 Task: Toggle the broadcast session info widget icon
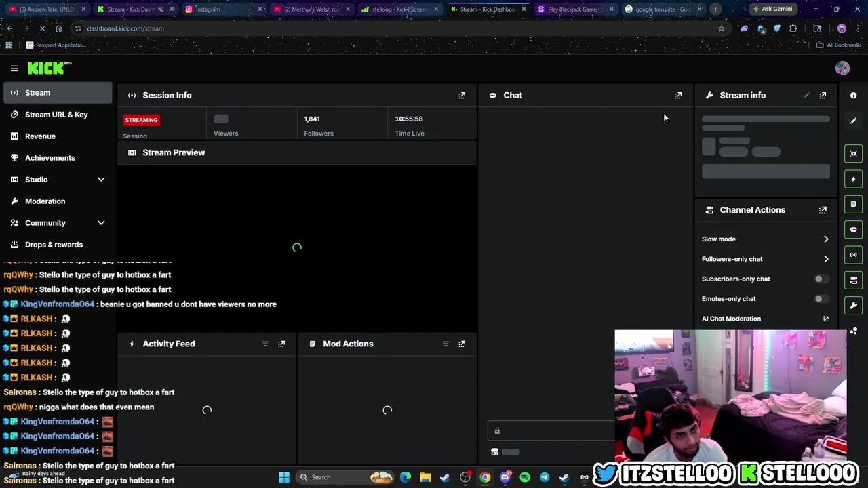click(x=854, y=255)
